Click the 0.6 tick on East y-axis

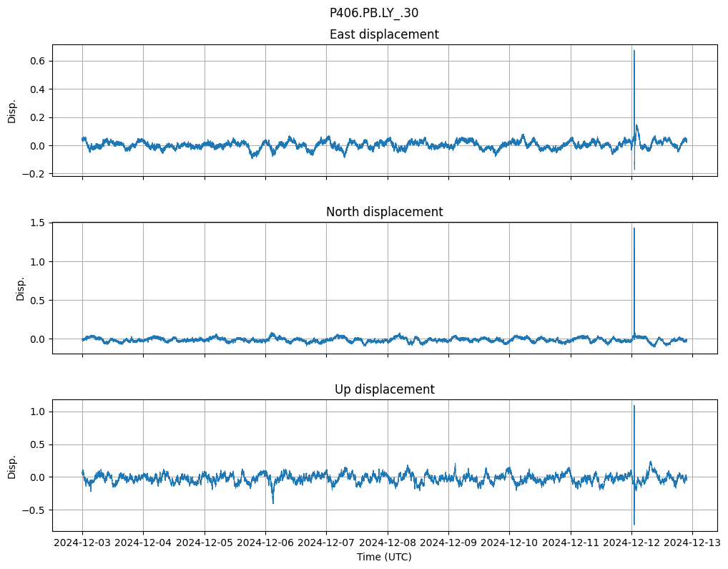37,62
